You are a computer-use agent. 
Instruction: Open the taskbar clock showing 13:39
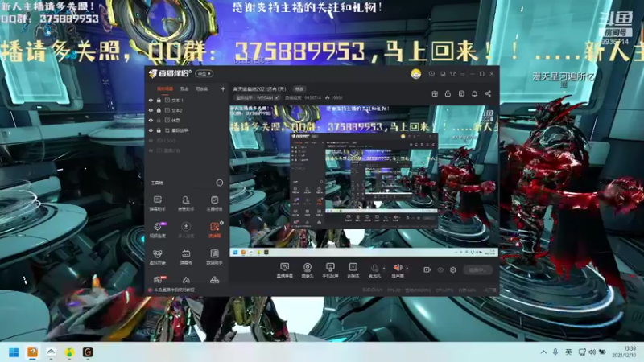pos(625,352)
